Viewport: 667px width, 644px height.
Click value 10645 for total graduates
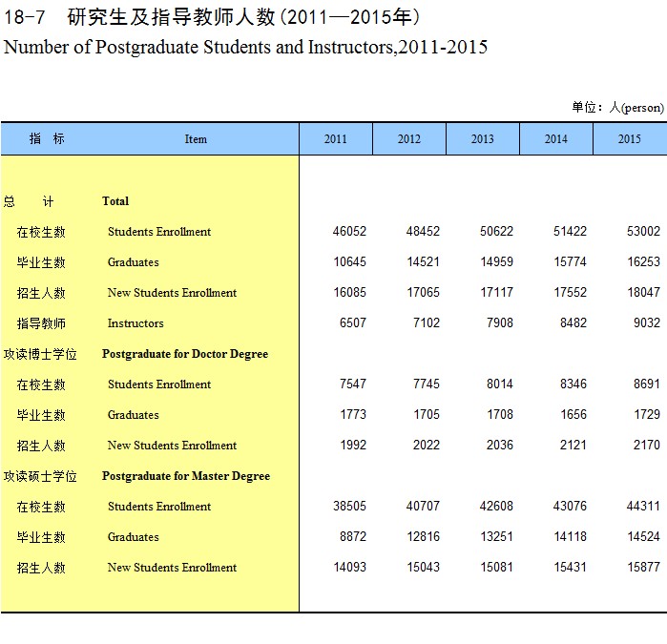[x=349, y=261]
